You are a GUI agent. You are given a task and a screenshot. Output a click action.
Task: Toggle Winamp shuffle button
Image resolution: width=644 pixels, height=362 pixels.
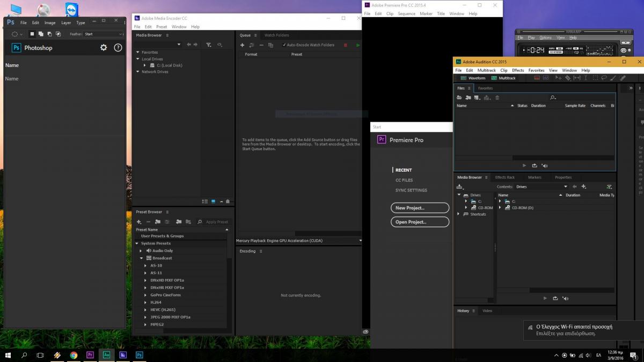point(624,50)
